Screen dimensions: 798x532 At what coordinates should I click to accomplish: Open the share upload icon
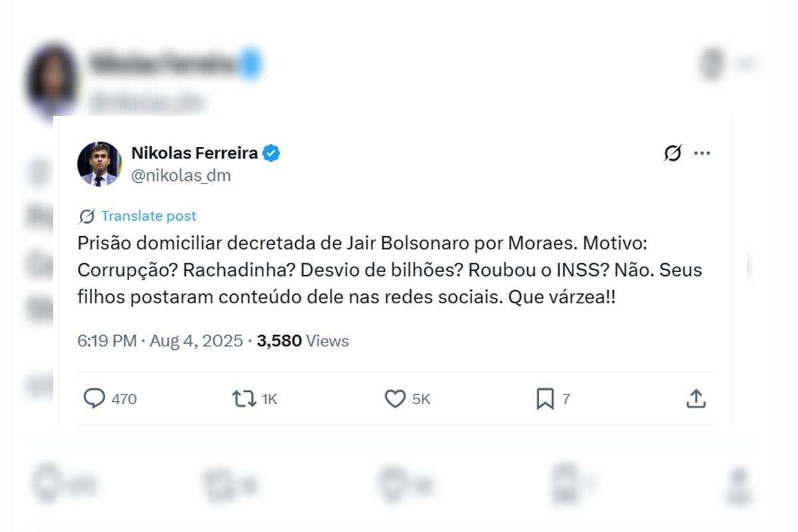click(696, 398)
